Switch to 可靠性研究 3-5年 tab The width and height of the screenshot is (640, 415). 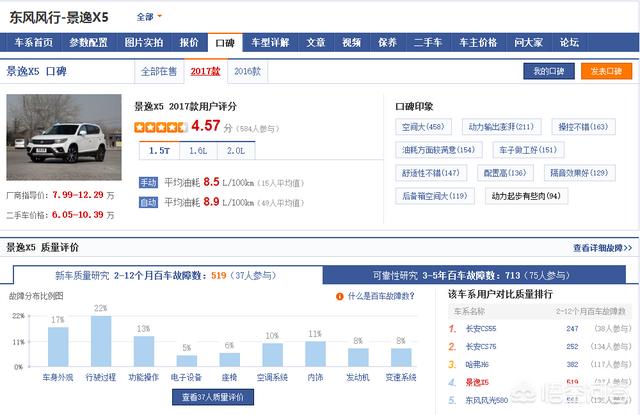(x=474, y=275)
